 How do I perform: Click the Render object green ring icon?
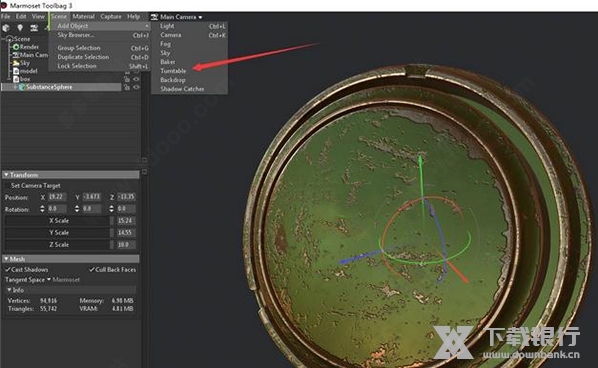[x=16, y=47]
